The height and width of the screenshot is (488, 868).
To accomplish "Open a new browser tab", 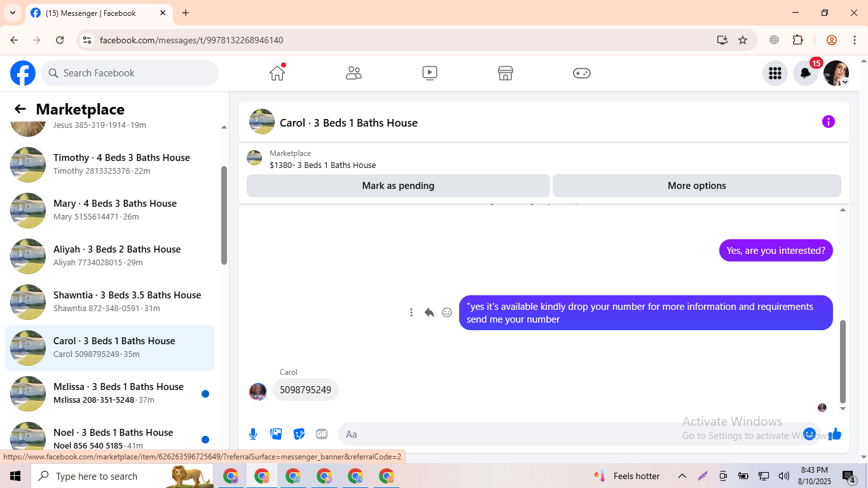I will coord(186,13).
